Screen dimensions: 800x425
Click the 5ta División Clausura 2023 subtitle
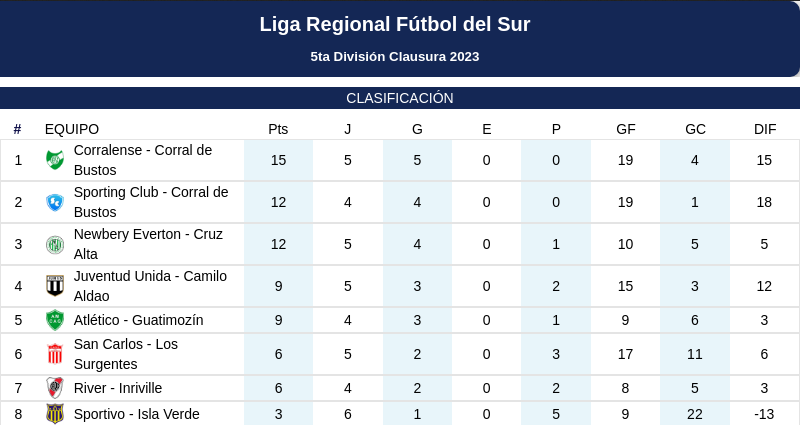pyautogui.click(x=395, y=57)
